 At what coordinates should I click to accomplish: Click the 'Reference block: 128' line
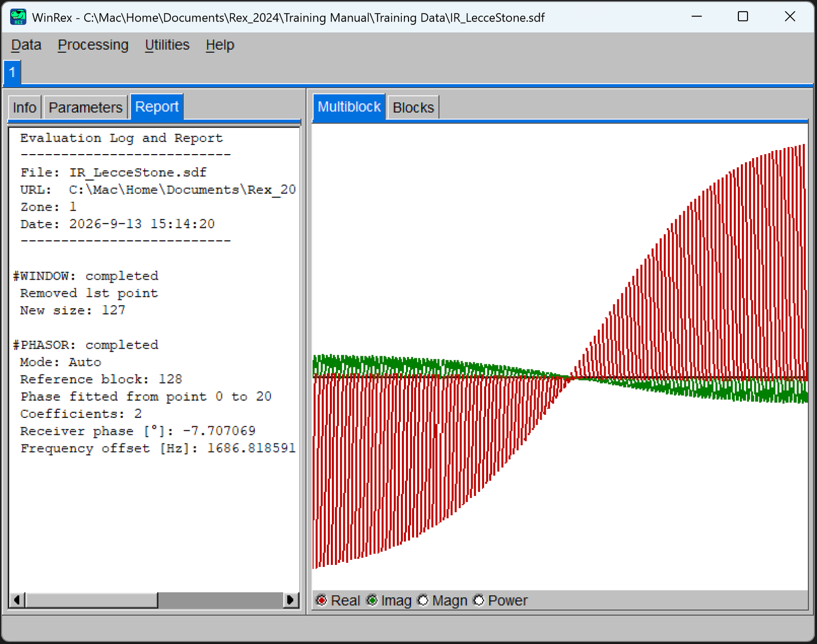[x=101, y=380]
